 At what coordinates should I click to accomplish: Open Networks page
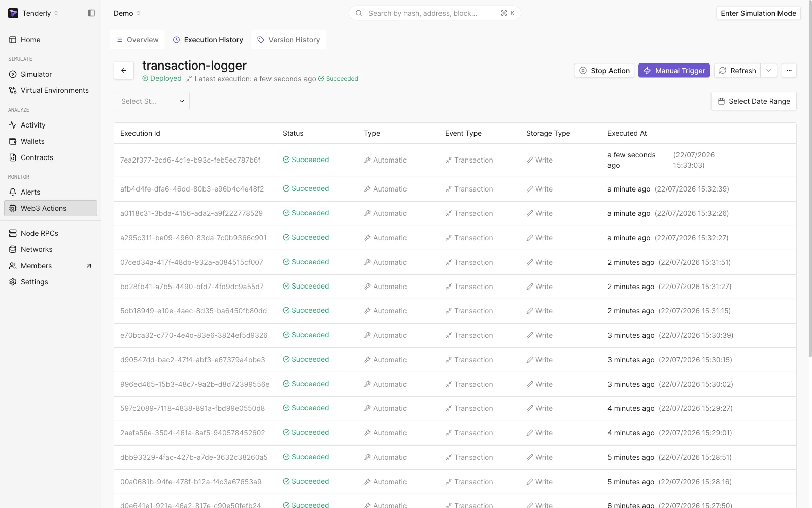pyautogui.click(x=51, y=249)
